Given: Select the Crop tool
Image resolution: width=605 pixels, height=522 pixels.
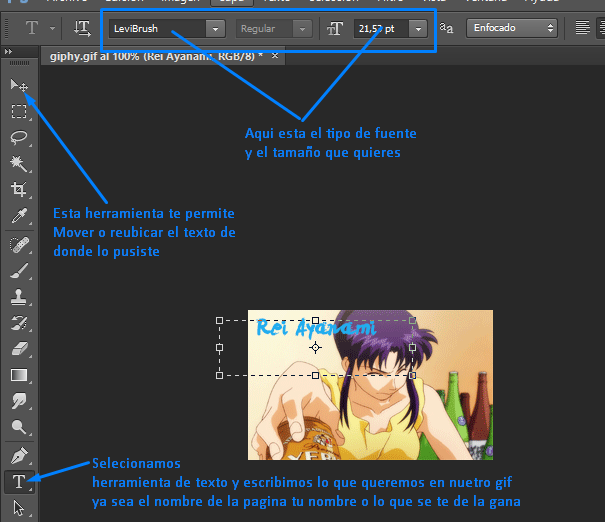Looking at the screenshot, I should [19, 189].
